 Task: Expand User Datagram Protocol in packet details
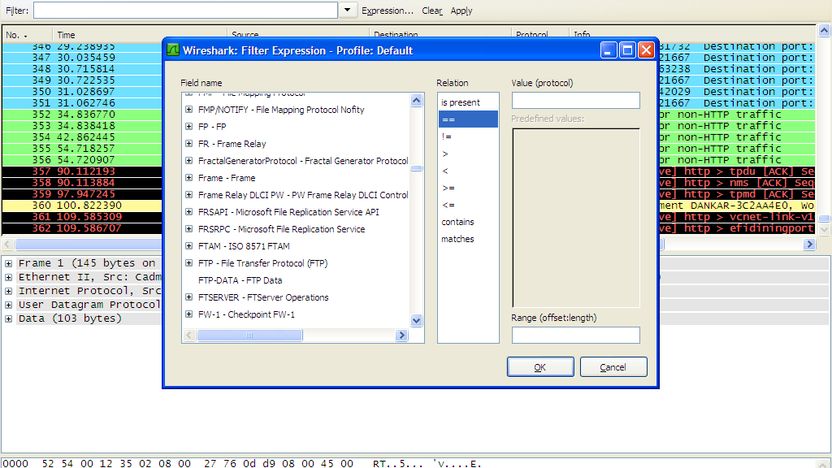point(8,305)
